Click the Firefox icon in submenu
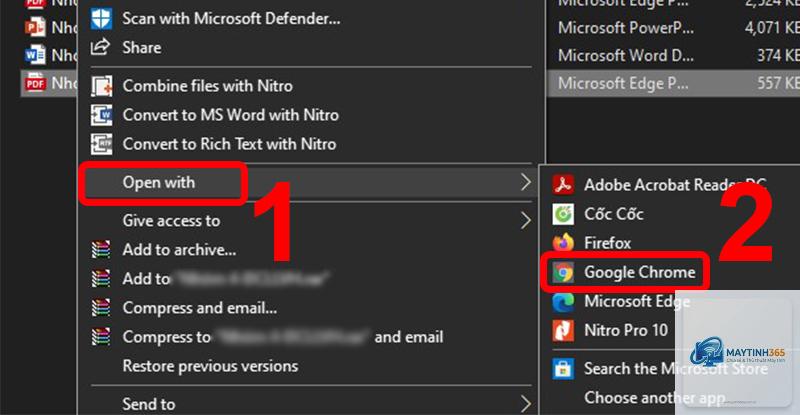This screenshot has width=800, height=415. point(563,243)
